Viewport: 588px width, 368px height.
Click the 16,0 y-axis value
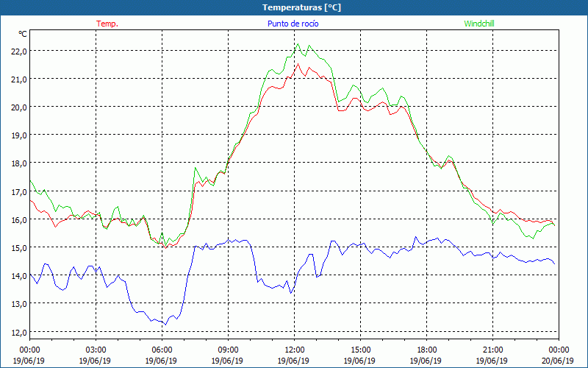click(19, 220)
